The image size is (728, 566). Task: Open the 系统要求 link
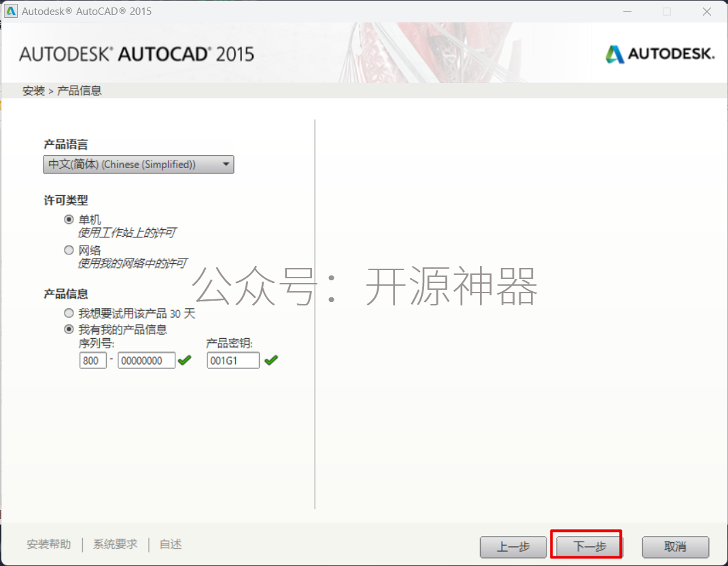tap(115, 544)
